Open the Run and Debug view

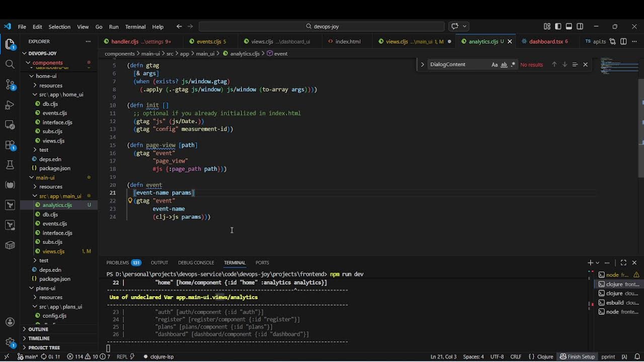[10, 105]
